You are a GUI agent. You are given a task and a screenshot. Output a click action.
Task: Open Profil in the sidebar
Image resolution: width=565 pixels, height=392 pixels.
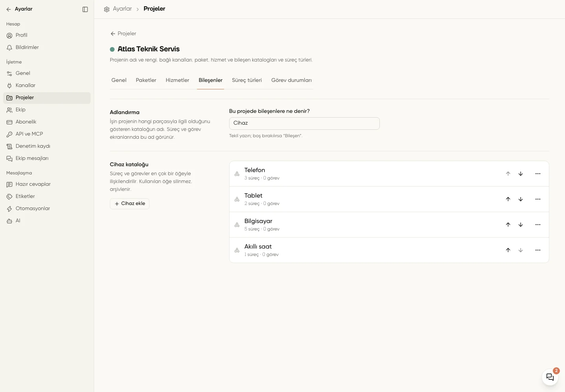[47, 35]
